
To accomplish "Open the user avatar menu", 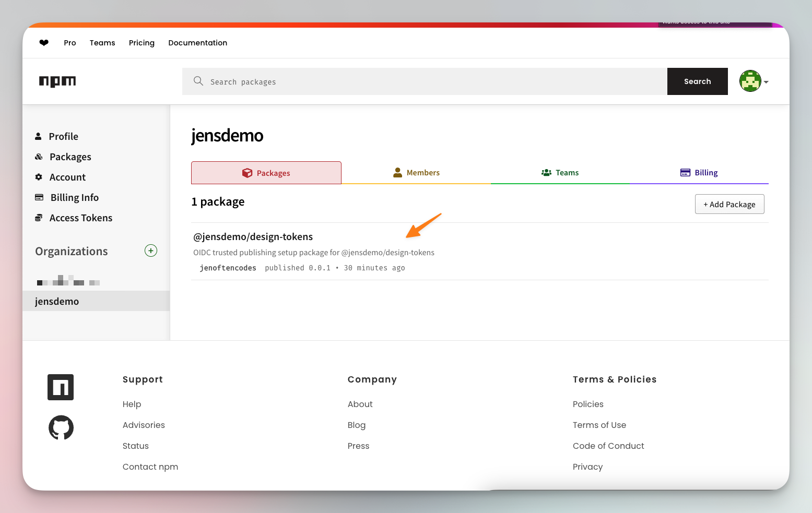I will (x=750, y=81).
